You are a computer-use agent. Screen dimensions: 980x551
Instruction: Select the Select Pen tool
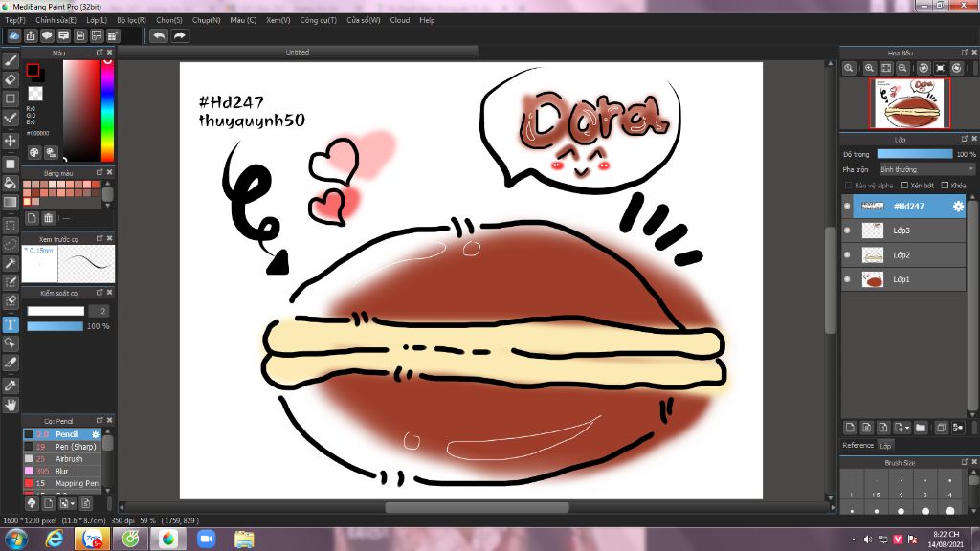point(10,282)
